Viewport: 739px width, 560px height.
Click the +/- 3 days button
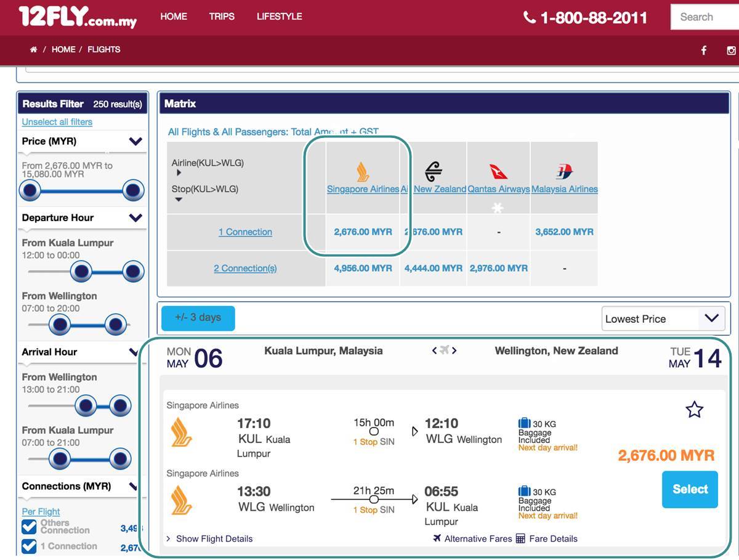pos(198,318)
